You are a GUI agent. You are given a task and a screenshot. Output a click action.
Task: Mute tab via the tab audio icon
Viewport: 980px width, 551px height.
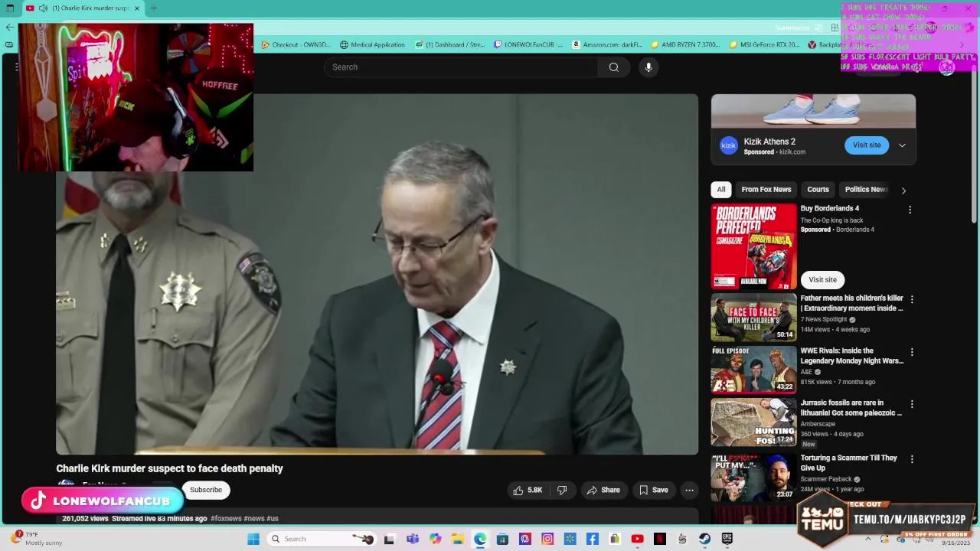pyautogui.click(x=44, y=8)
